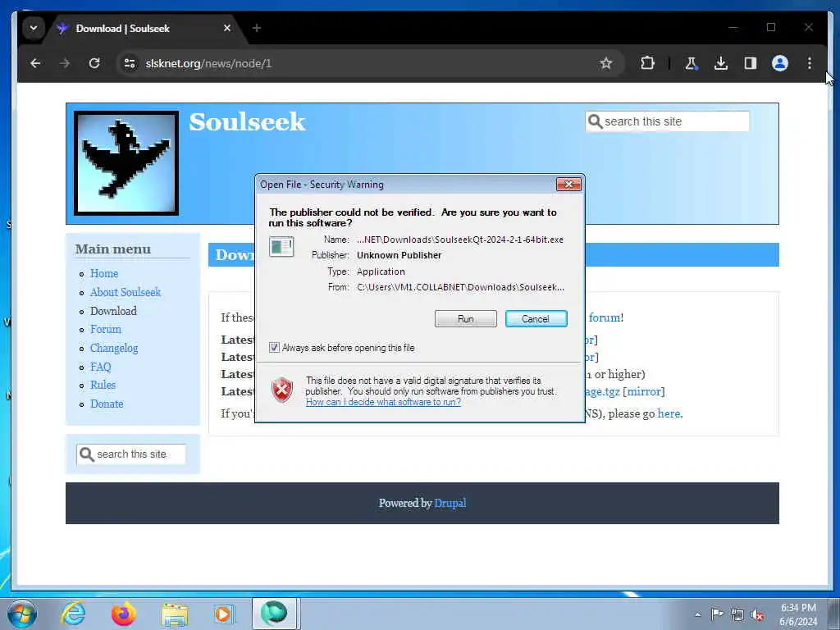Open 'How can I decide what software to run?' link
The image size is (840, 630).
point(383,402)
